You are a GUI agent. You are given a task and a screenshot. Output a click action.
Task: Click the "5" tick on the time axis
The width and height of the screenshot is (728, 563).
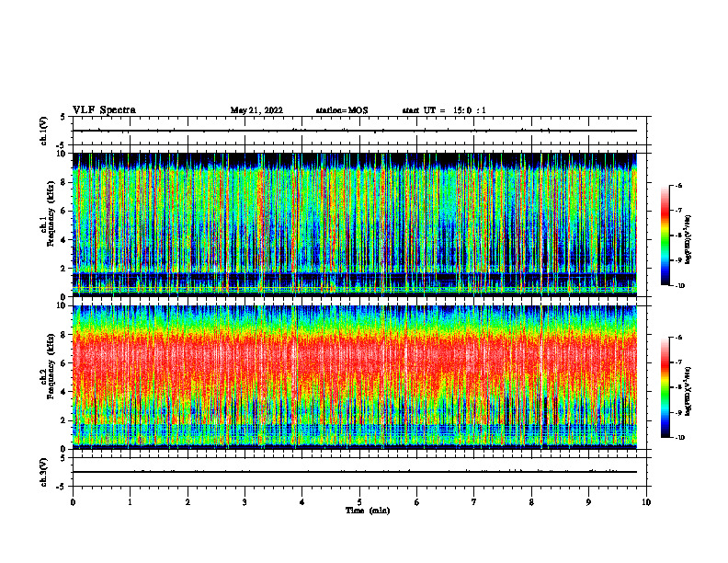tap(359, 502)
